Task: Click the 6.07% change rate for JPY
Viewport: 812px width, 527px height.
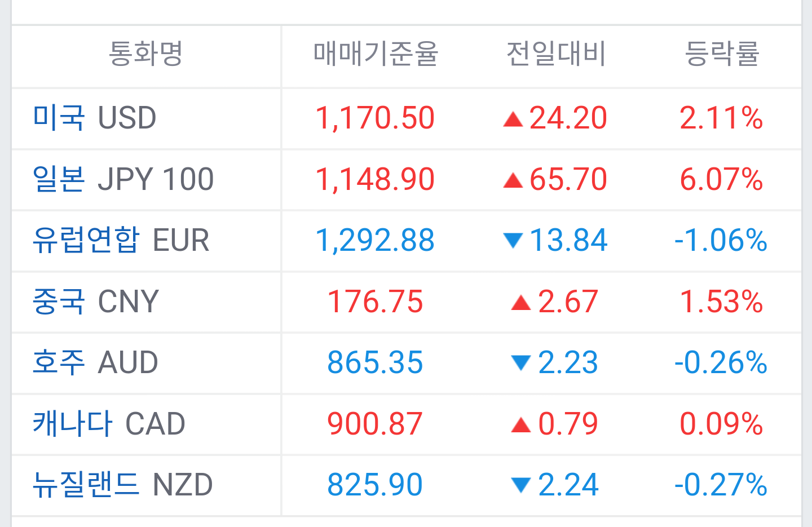Action: tap(721, 179)
